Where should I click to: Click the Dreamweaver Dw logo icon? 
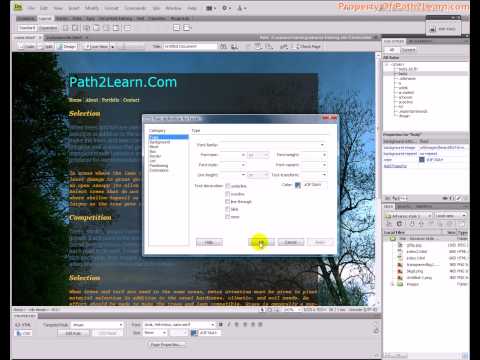(19, 7)
